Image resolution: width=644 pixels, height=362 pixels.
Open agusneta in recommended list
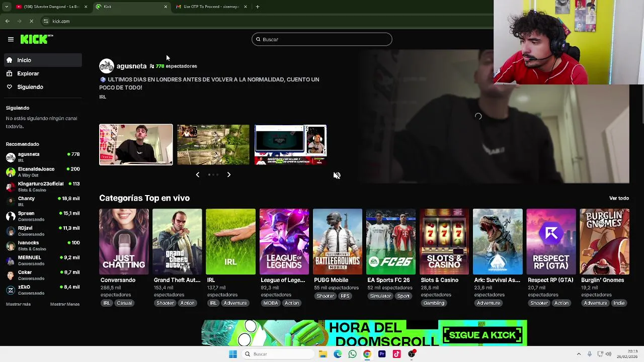(43, 157)
